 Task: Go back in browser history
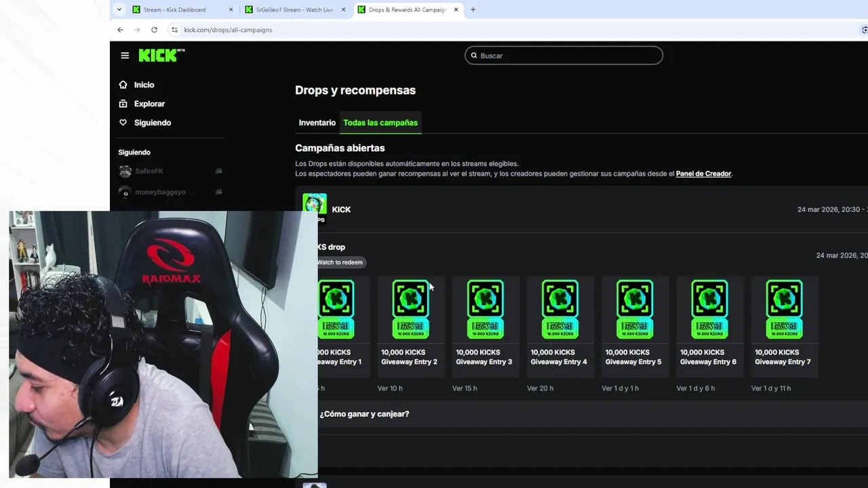[120, 30]
